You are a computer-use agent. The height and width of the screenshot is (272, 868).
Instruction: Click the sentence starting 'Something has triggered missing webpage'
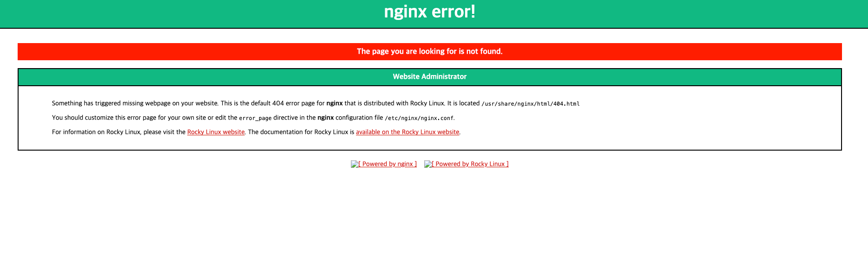point(316,103)
